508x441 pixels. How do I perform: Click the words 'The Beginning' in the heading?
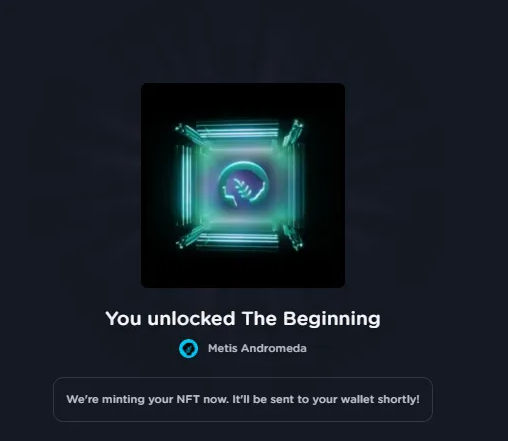tap(311, 319)
